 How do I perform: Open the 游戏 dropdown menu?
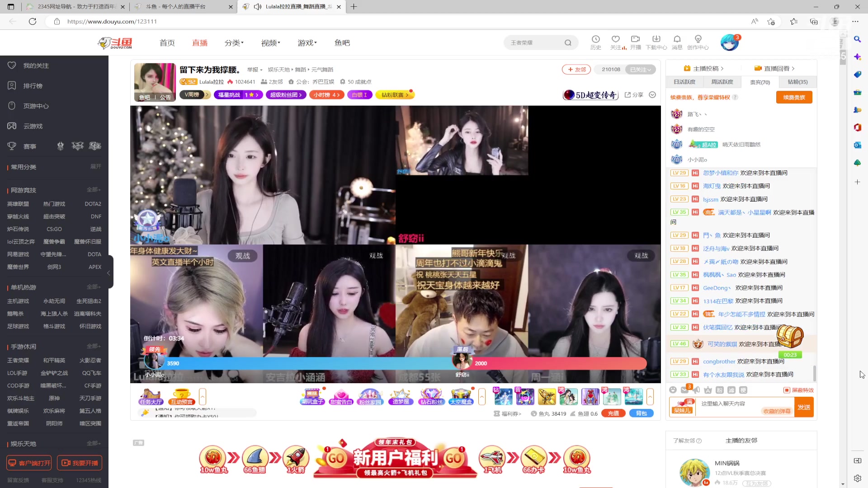[307, 42]
